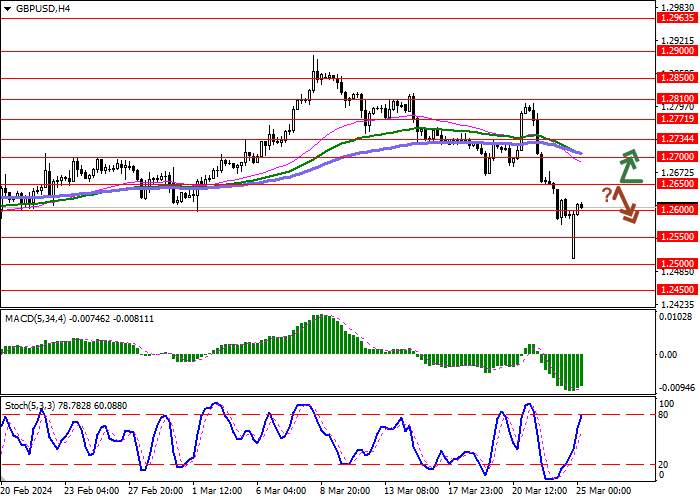Viewport: 700px width, 500px height.
Task: Click the GBPUSD,H4 chart title
Action: (x=42, y=8)
